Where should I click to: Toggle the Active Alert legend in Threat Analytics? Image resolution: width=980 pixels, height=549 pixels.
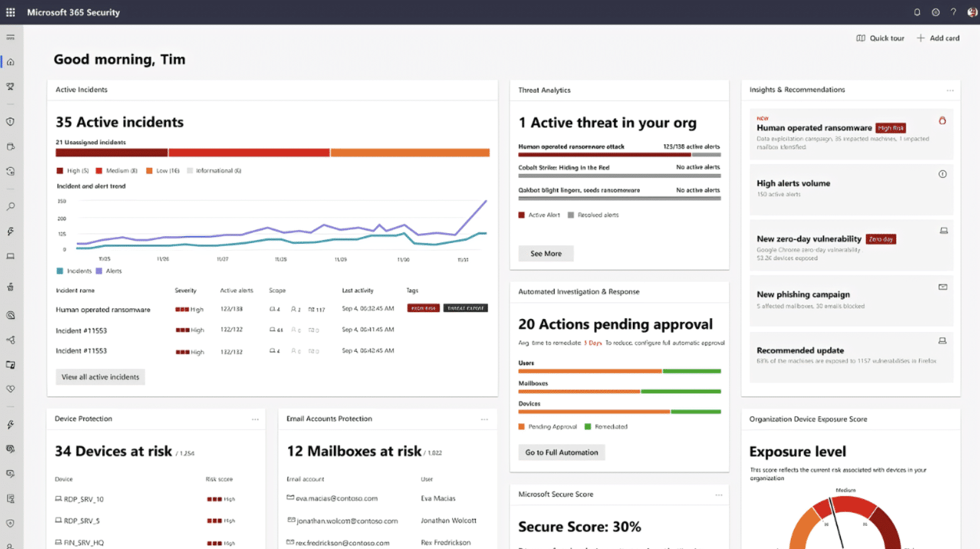click(x=539, y=214)
